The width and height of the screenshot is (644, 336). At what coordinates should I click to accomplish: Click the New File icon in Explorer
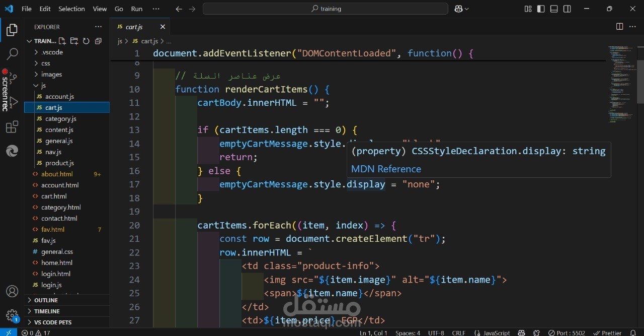(x=62, y=41)
